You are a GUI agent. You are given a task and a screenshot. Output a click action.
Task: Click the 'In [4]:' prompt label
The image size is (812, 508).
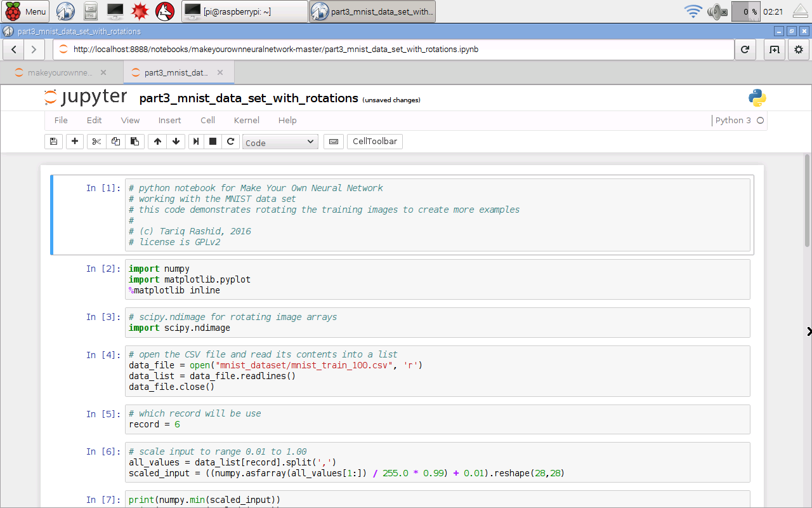103,355
